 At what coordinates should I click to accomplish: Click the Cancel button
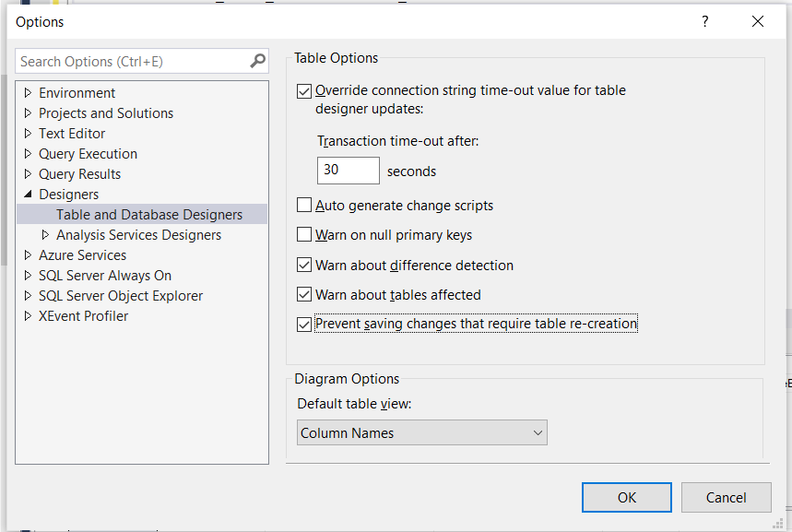coord(726,496)
